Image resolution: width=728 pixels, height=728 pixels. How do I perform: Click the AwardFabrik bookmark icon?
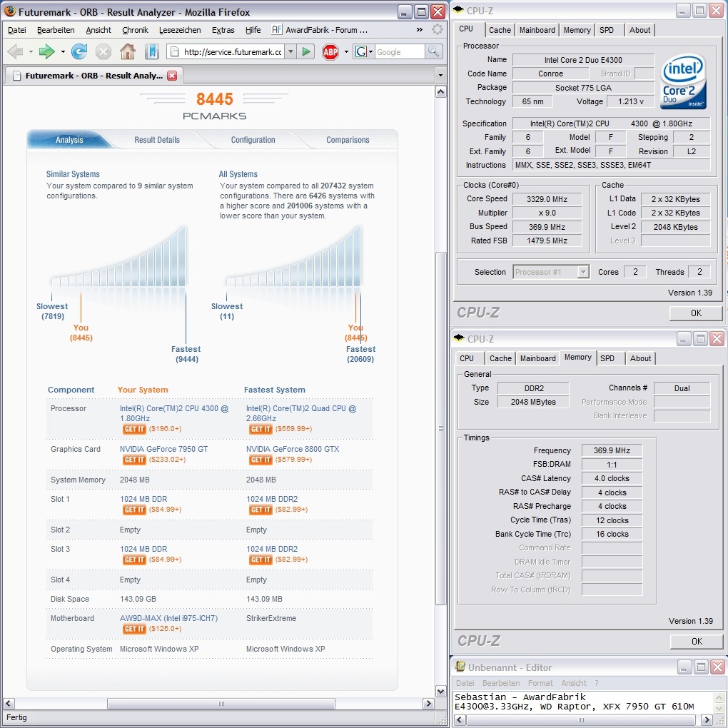pyautogui.click(x=277, y=30)
